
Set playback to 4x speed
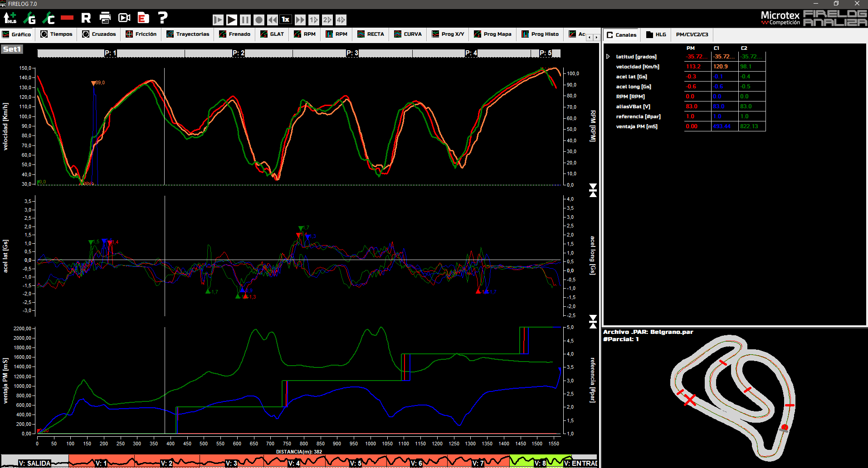341,20
